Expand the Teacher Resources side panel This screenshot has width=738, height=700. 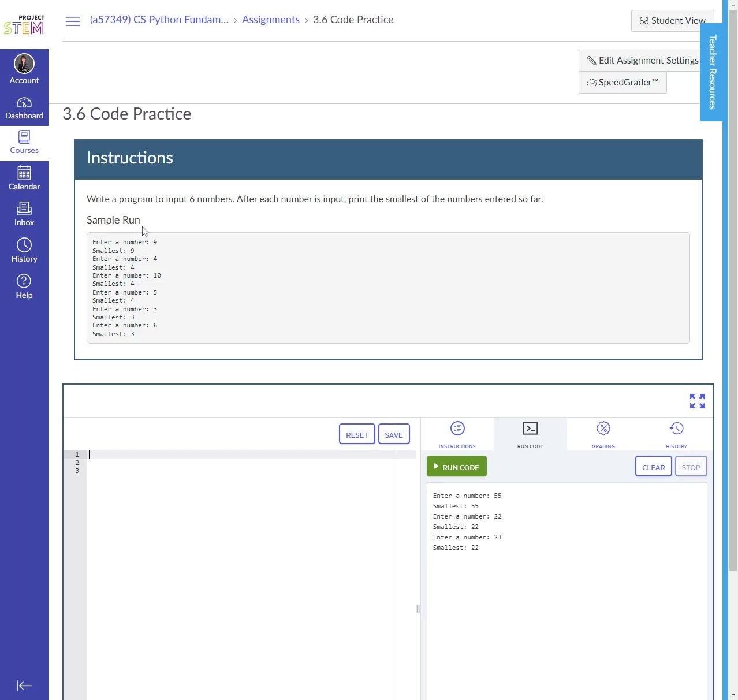712,72
